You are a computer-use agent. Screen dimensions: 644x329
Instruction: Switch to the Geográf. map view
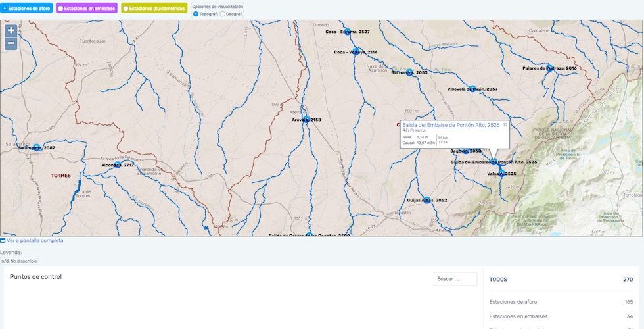pyautogui.click(x=223, y=14)
